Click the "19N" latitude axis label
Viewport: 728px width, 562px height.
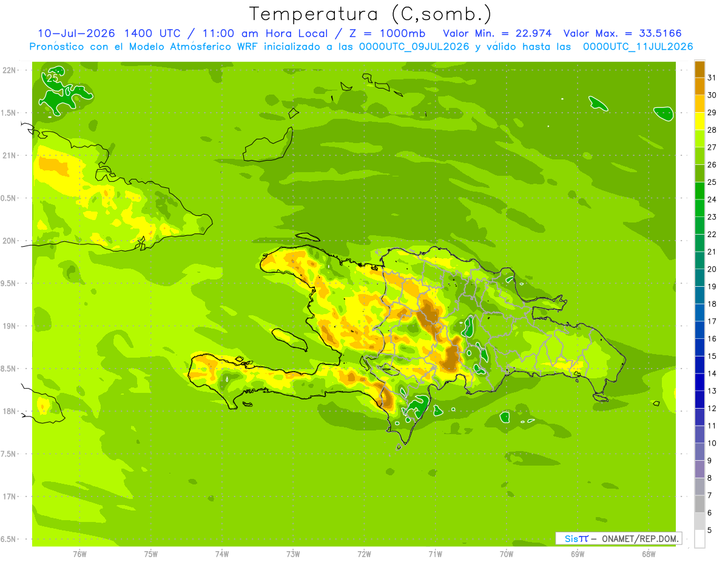(x=10, y=326)
